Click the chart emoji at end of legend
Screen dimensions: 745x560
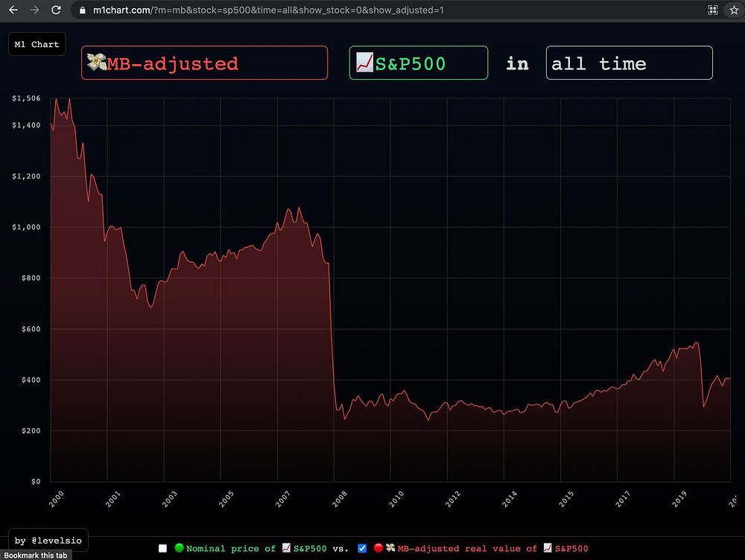[548, 548]
